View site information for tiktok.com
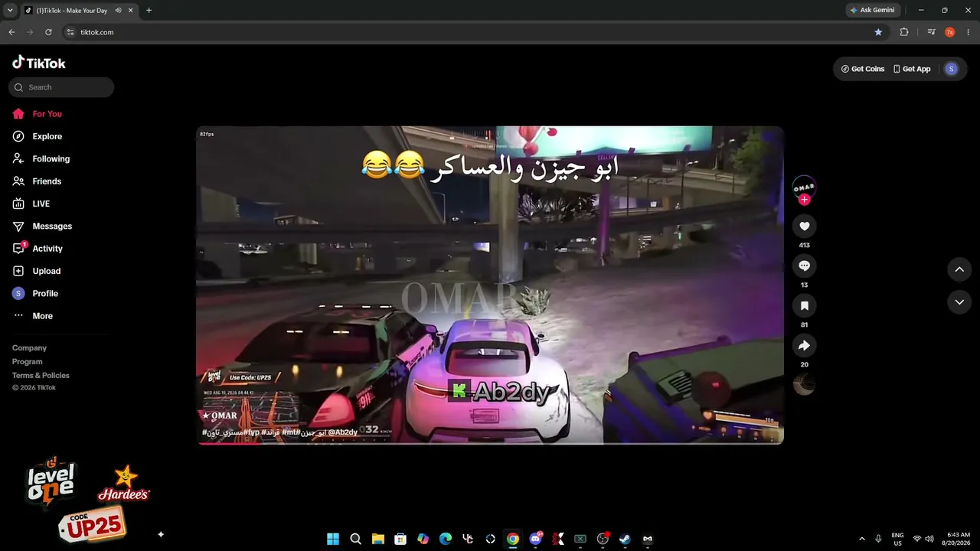Image resolution: width=980 pixels, height=551 pixels. click(x=70, y=32)
